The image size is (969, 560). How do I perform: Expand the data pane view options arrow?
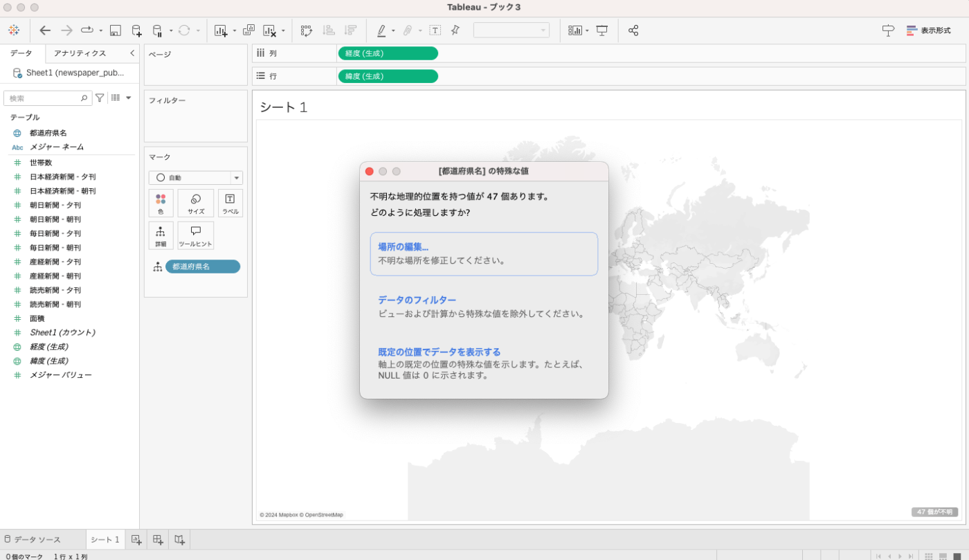click(x=128, y=98)
